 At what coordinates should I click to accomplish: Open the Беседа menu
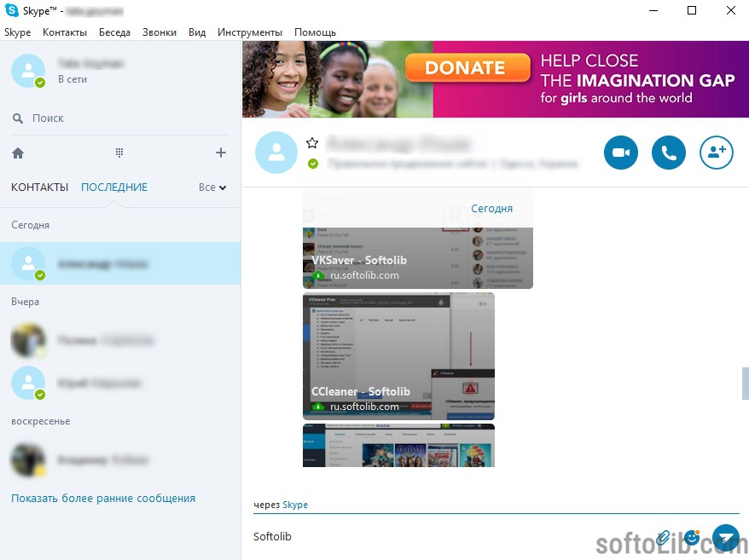[114, 32]
